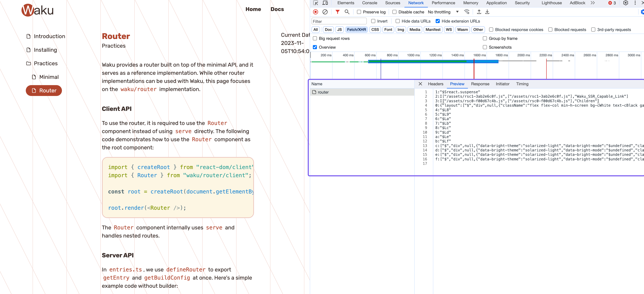
Task: Expand more DevTools tabs chevron
Action: (593, 3)
